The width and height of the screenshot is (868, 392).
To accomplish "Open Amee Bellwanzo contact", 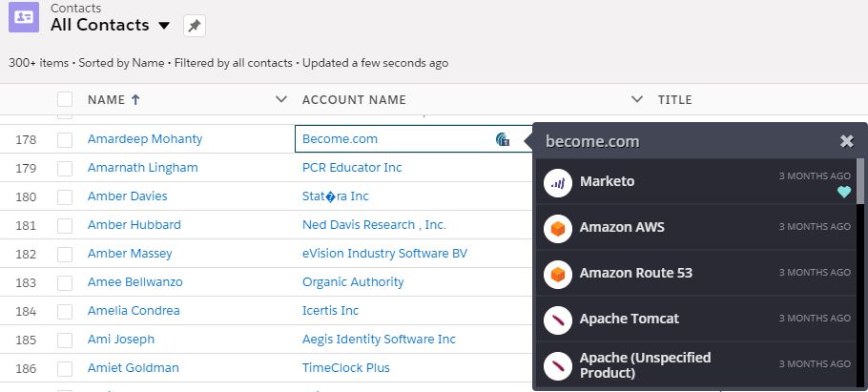I will (x=135, y=281).
